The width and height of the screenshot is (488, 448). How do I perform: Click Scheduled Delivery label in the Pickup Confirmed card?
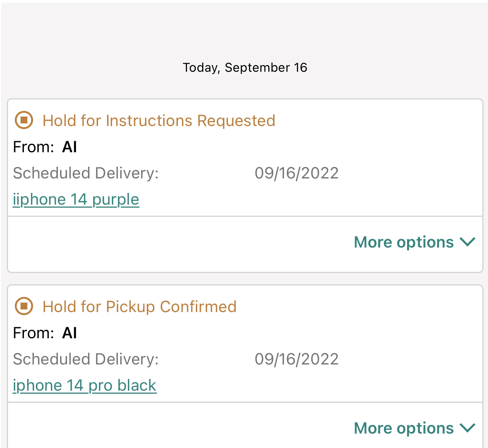(86, 359)
